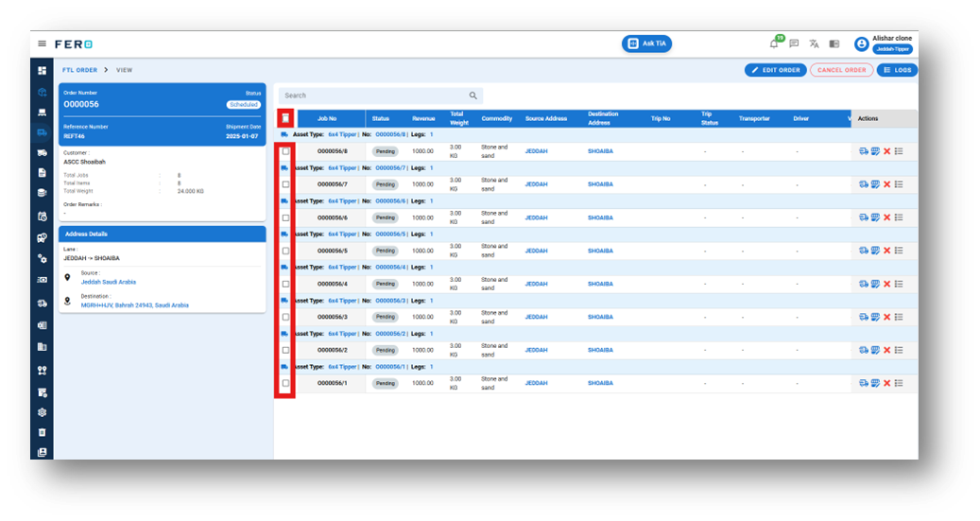
Task: Check the box for job 0000056/8
Action: click(x=285, y=151)
